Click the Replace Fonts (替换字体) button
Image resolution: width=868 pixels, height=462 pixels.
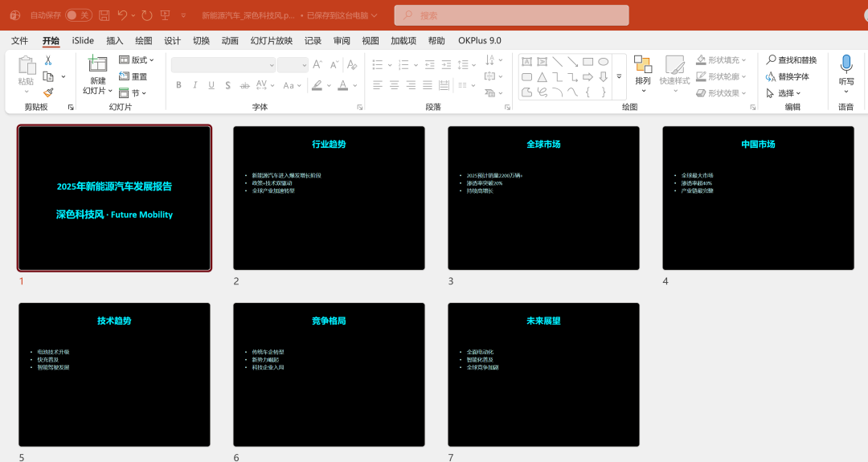pos(787,76)
